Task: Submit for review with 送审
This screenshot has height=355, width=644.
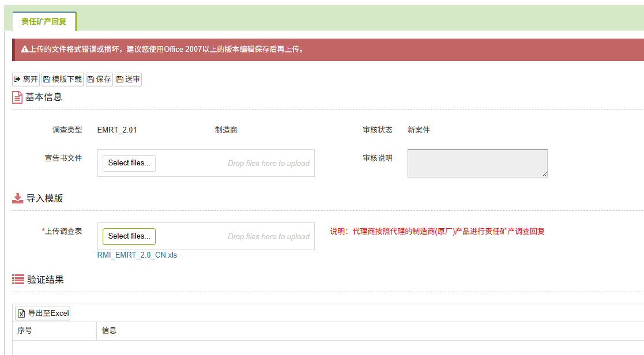Action: point(128,80)
